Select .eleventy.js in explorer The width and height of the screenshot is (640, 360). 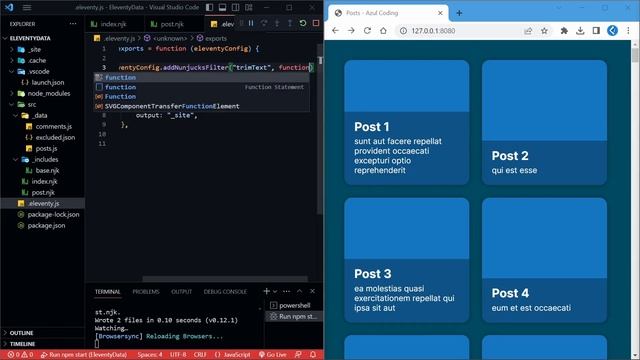[42, 203]
